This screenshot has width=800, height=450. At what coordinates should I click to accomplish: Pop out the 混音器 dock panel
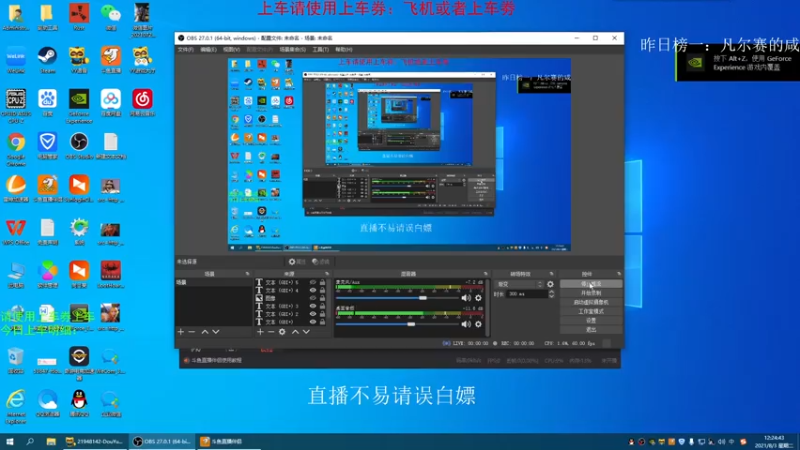[x=485, y=274]
